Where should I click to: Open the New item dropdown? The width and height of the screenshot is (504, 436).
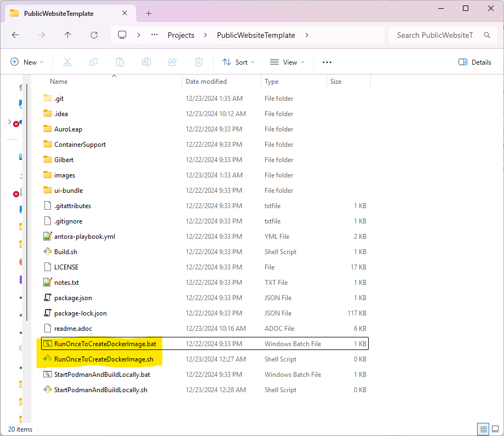(26, 62)
